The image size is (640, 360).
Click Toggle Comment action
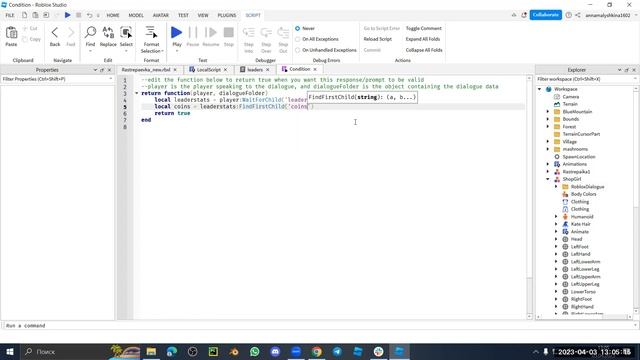click(x=424, y=29)
